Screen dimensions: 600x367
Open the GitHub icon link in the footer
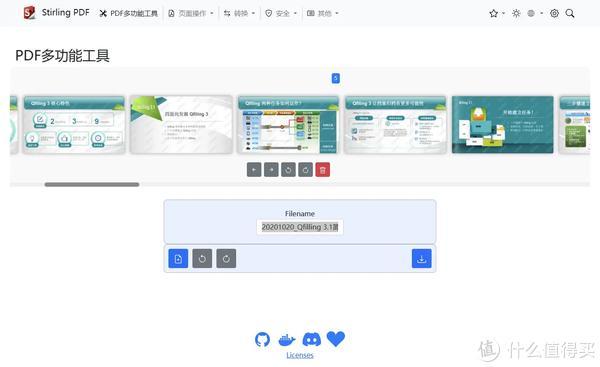(x=262, y=339)
